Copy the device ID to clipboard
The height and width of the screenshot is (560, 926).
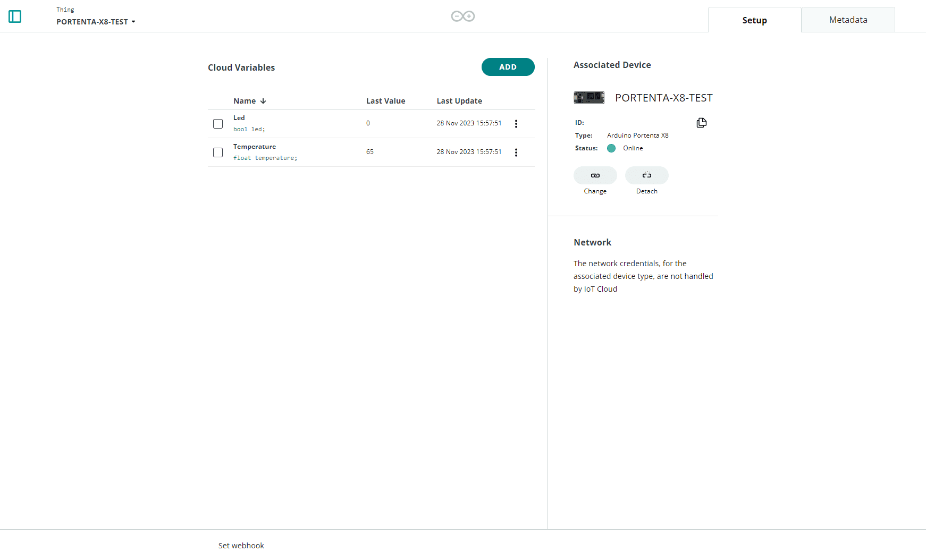pyautogui.click(x=701, y=123)
